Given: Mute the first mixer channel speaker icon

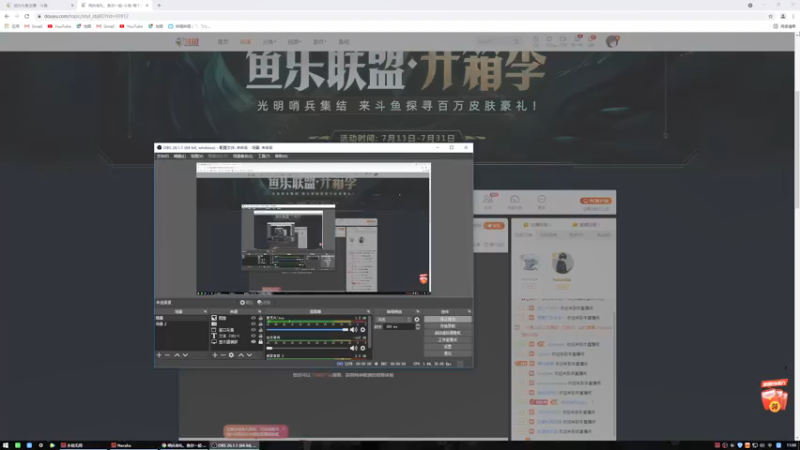Looking at the screenshot, I should point(354,330).
